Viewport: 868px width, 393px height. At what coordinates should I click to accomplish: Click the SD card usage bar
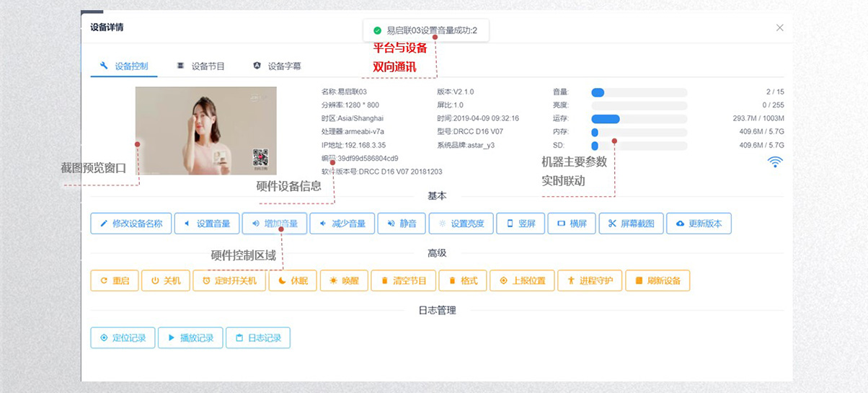tap(639, 145)
